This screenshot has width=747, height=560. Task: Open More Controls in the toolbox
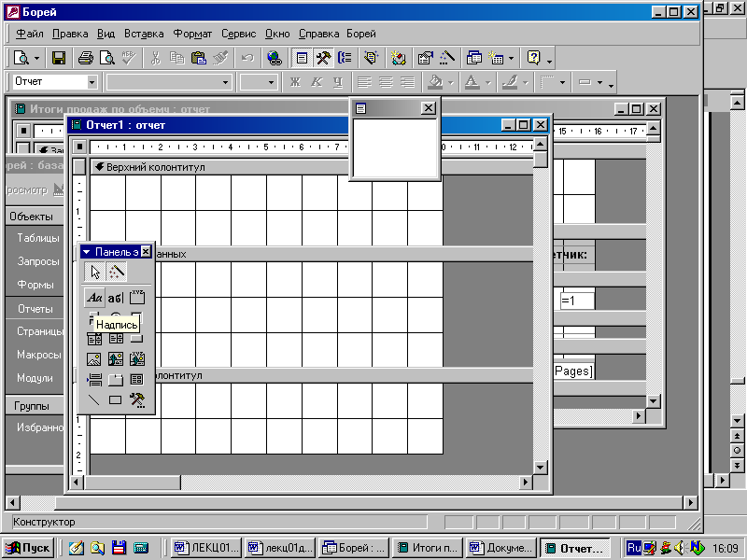click(x=137, y=400)
